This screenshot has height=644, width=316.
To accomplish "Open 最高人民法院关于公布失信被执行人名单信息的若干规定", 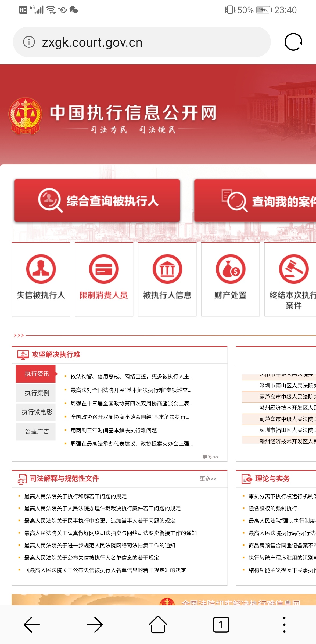I will (x=92, y=558).
